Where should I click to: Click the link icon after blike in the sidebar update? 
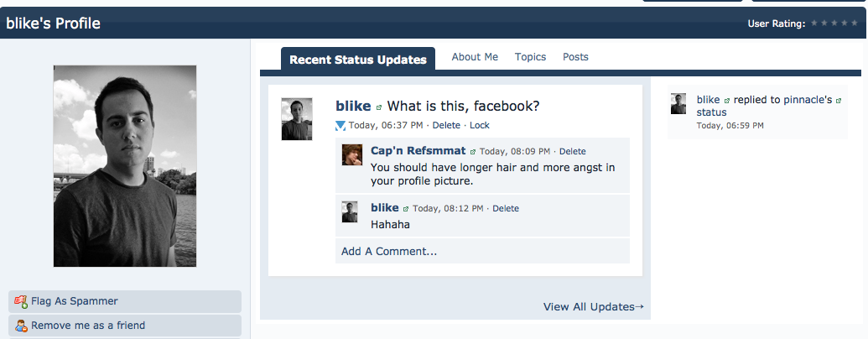point(726,100)
